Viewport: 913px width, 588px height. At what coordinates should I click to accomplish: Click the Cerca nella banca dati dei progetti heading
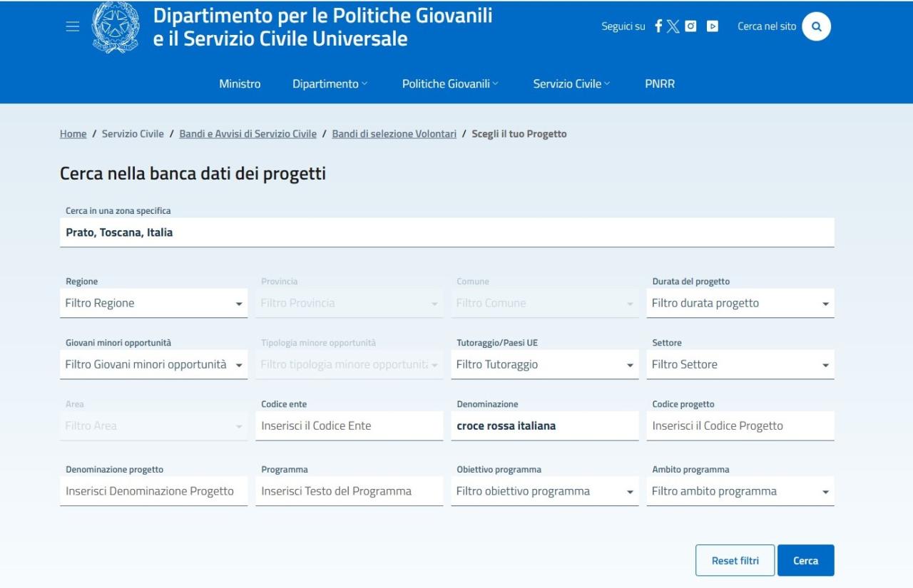193,174
